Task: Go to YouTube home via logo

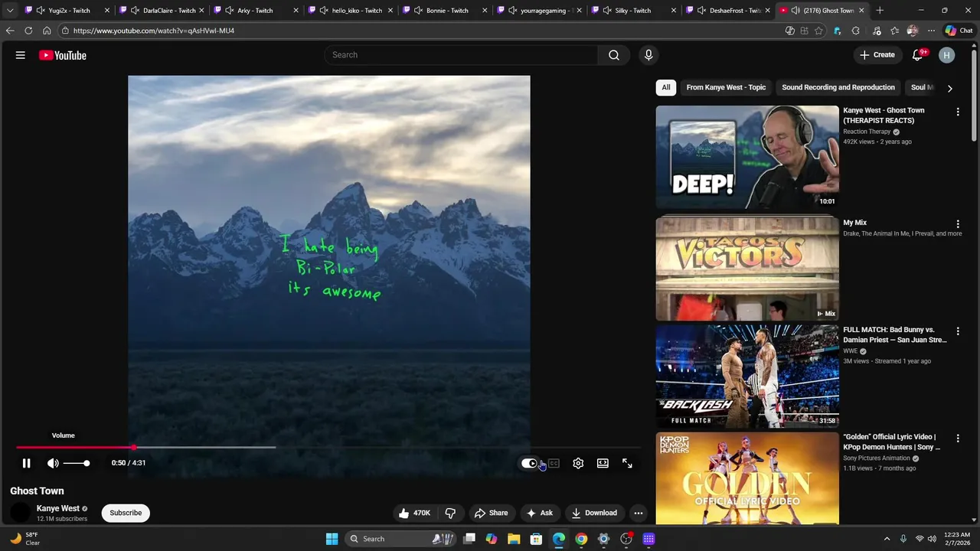Action: [63, 55]
